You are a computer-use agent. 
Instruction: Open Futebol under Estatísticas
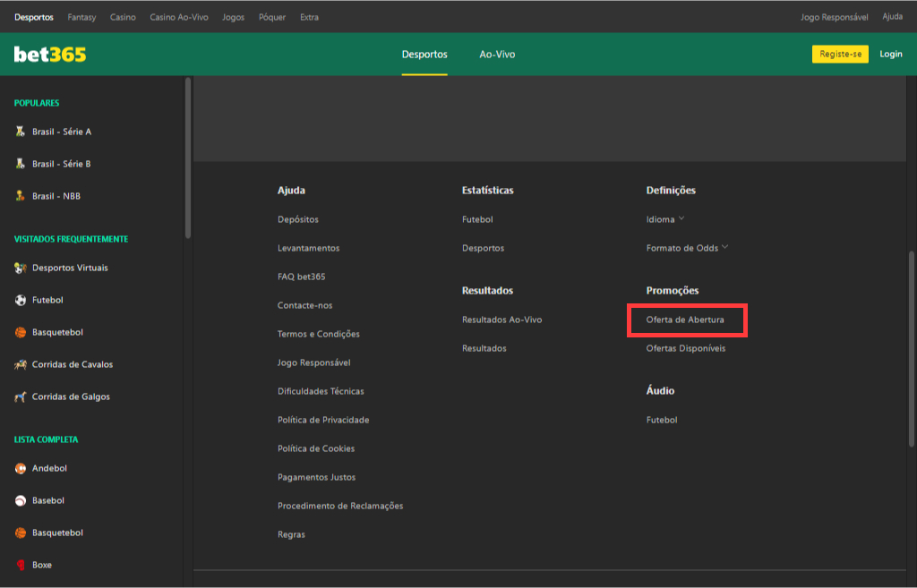click(478, 219)
